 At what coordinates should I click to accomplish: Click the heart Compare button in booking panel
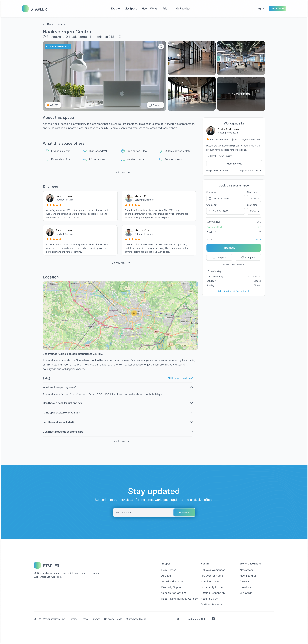[x=248, y=258]
